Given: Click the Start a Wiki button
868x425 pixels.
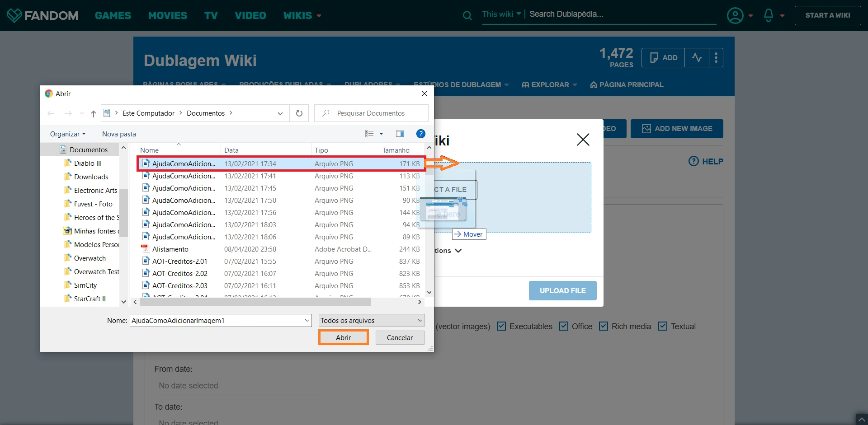Looking at the screenshot, I should point(828,15).
